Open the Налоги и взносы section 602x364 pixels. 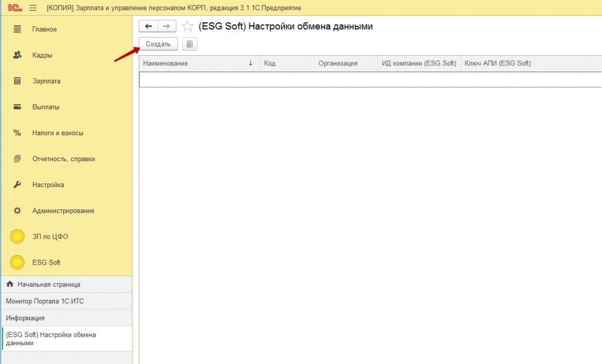coord(58,133)
